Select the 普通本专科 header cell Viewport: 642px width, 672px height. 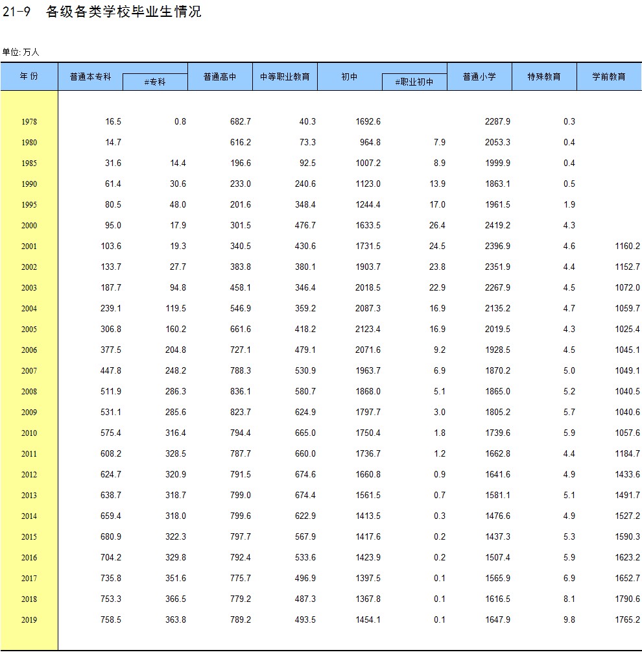(x=90, y=77)
